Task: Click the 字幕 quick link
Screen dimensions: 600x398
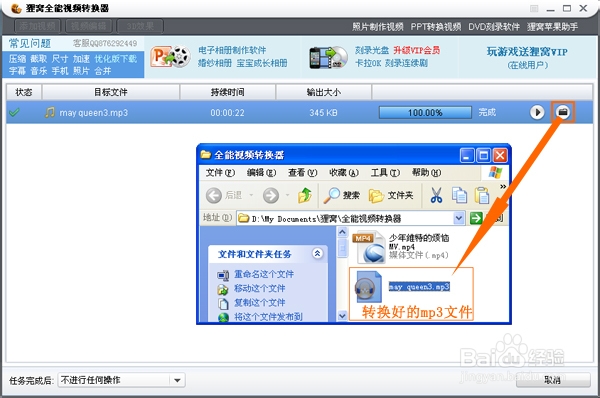Action: [17, 71]
